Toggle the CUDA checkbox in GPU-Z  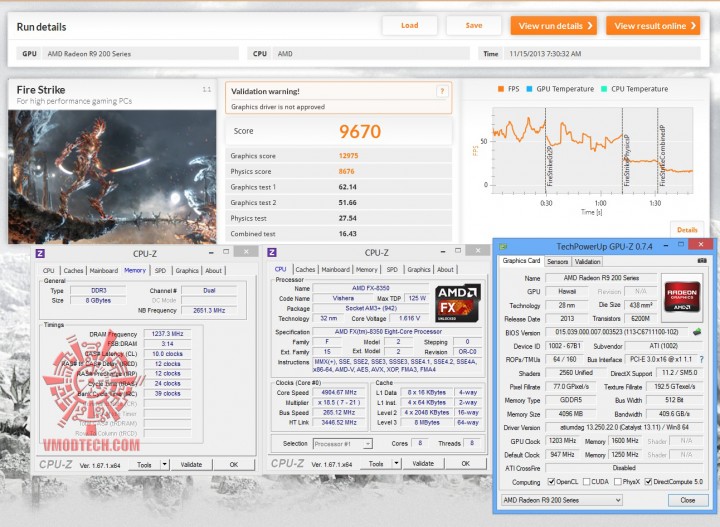coord(586,482)
